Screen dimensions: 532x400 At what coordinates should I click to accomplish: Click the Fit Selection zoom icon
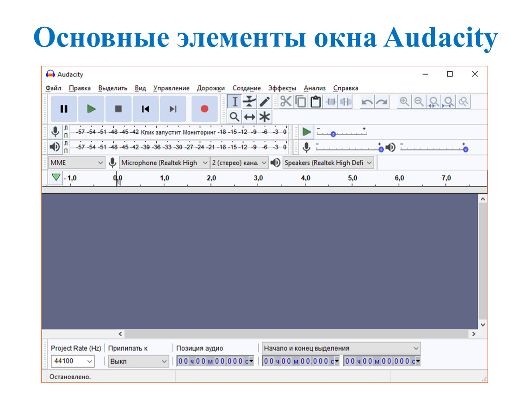433,101
